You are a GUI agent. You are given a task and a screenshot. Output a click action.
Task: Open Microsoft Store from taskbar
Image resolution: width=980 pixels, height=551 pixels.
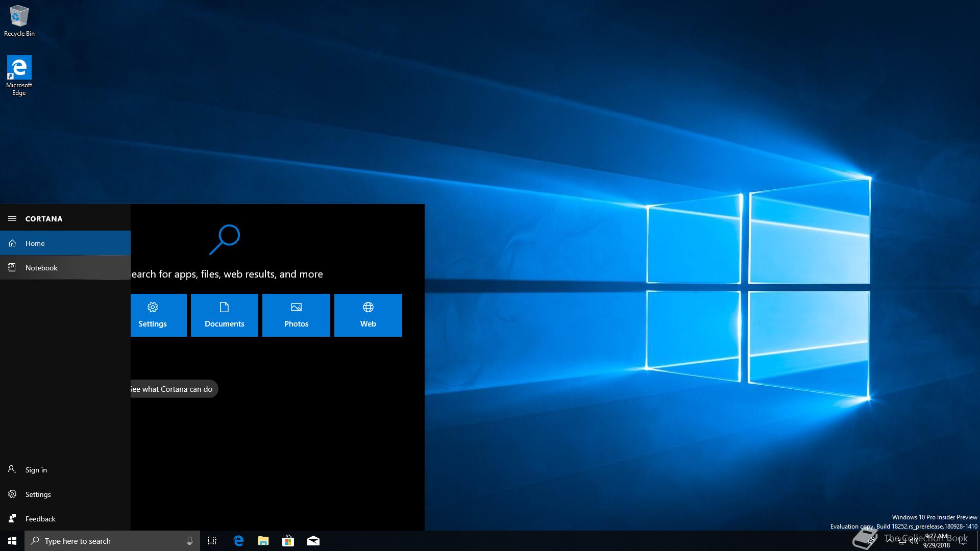(x=288, y=541)
